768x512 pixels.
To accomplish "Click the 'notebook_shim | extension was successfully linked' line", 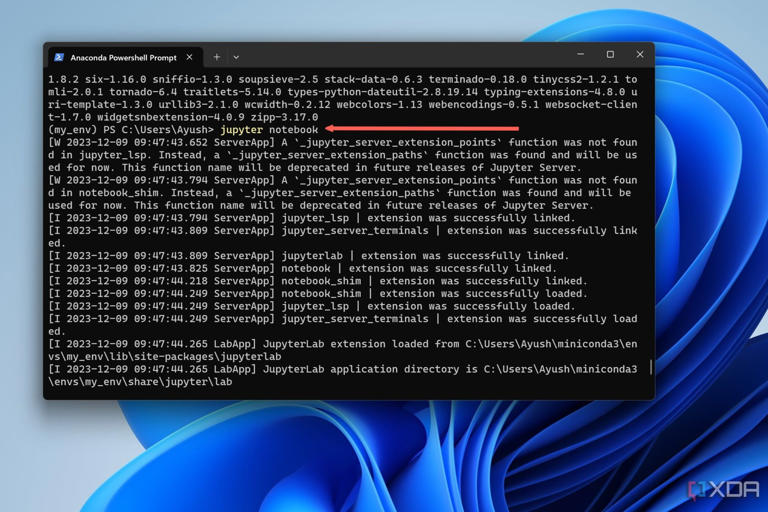I will point(318,281).
